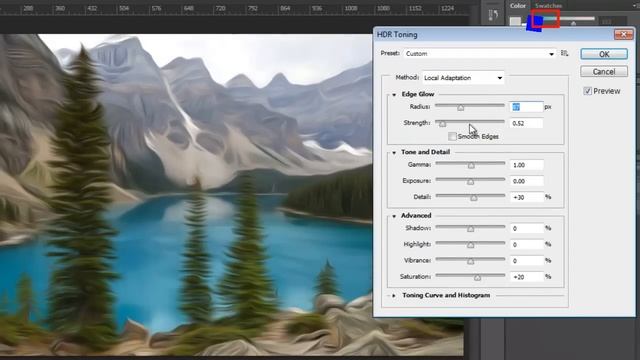Click the Saturation value field +20

click(x=527, y=277)
